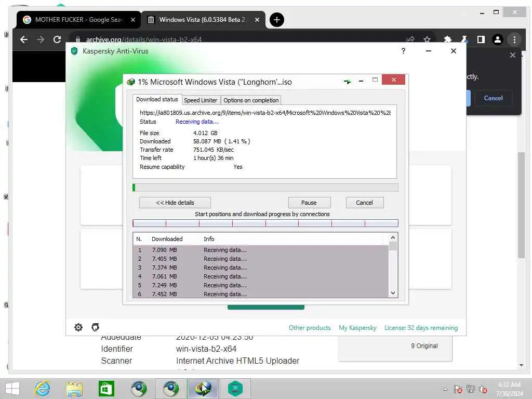Screen dimensions: 532x399
Task: Click the Downloaded column header
Action: 167,239
